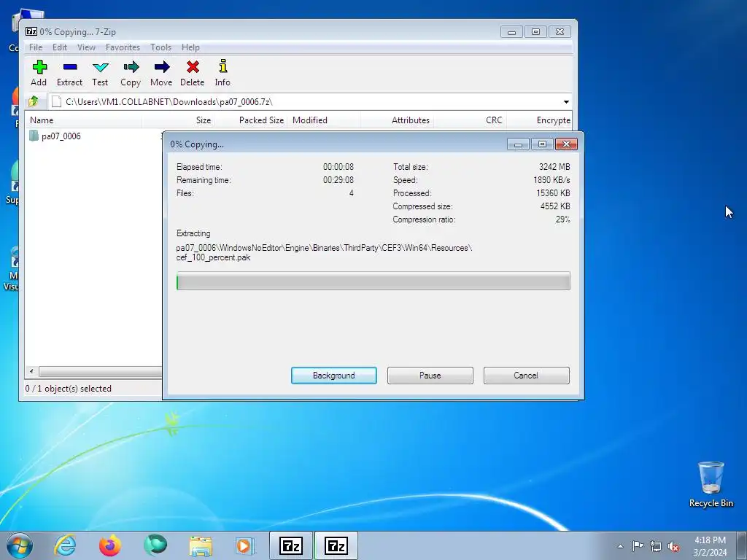Click the 00:29:08 remaining time value

(x=338, y=180)
